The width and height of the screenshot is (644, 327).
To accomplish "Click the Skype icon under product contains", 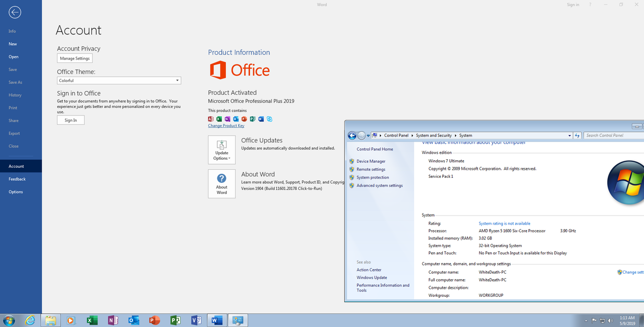I will pos(270,119).
